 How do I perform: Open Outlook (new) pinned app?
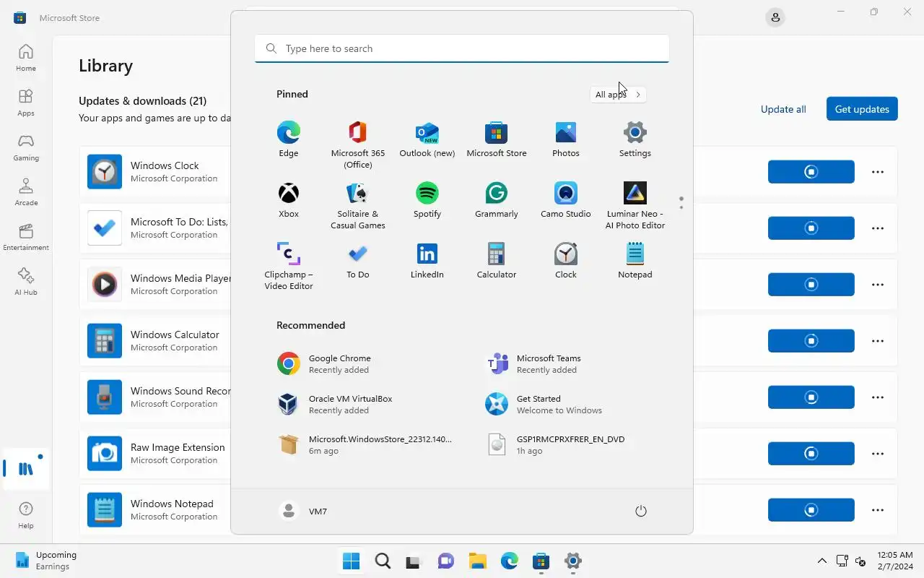pyautogui.click(x=427, y=139)
